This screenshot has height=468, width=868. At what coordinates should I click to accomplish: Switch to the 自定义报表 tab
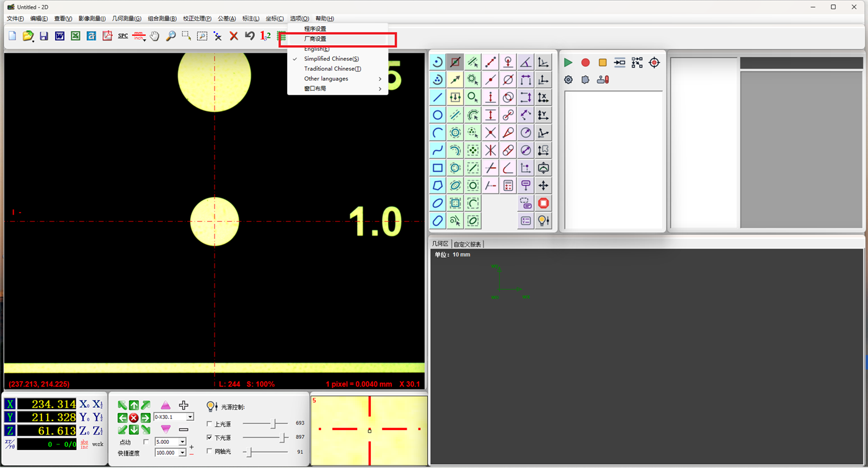coord(467,244)
